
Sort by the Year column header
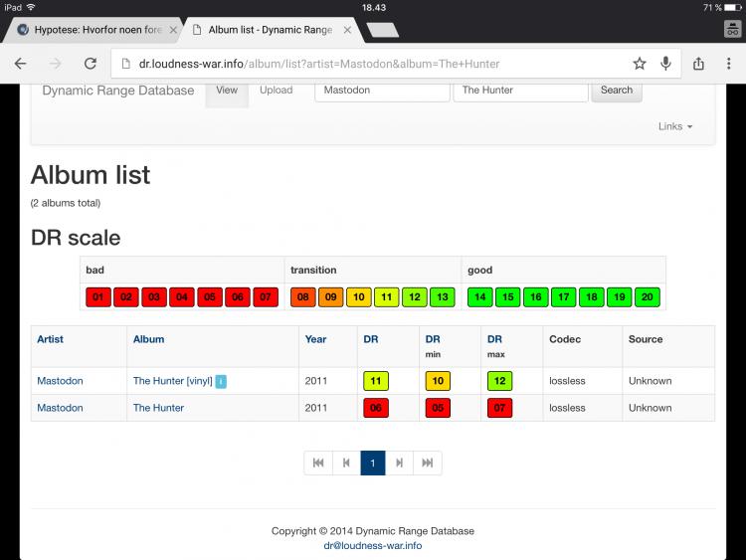(315, 339)
